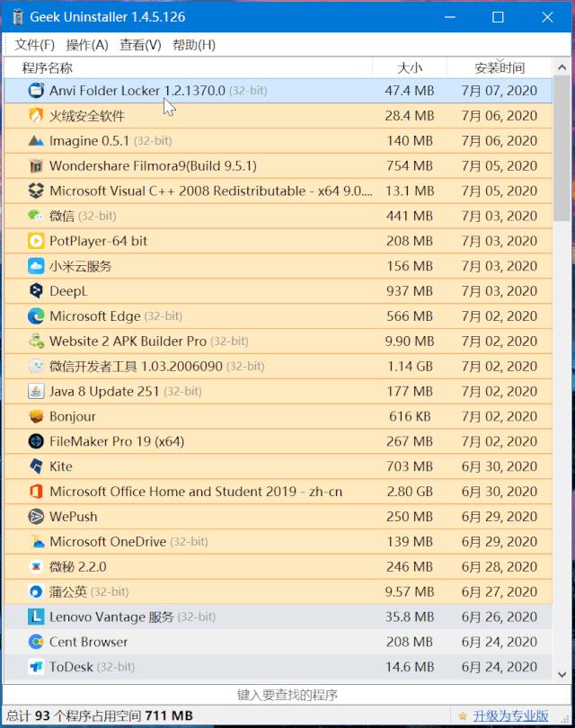Select the 'Bonjour' program name
This screenshot has width=575, height=728.
pyautogui.click(x=73, y=416)
